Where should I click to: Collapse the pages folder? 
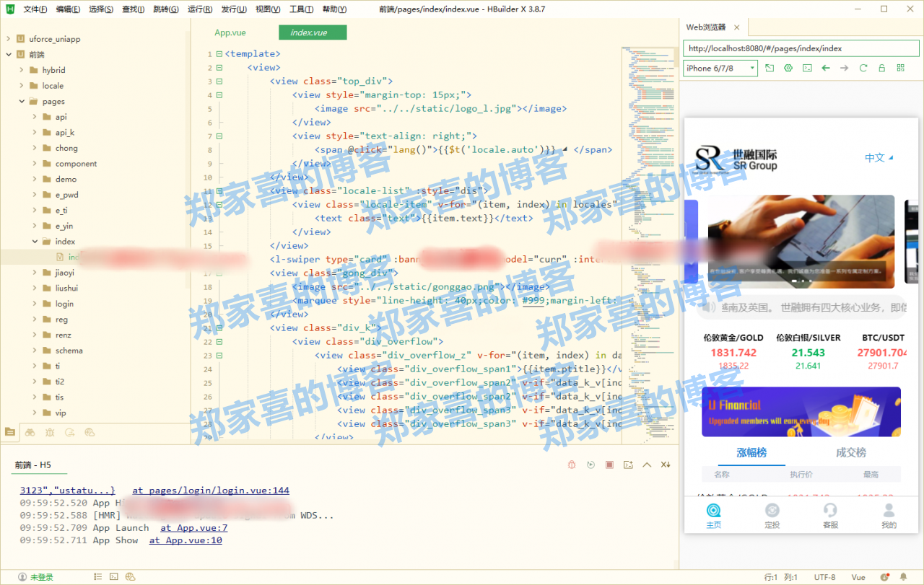click(x=22, y=102)
